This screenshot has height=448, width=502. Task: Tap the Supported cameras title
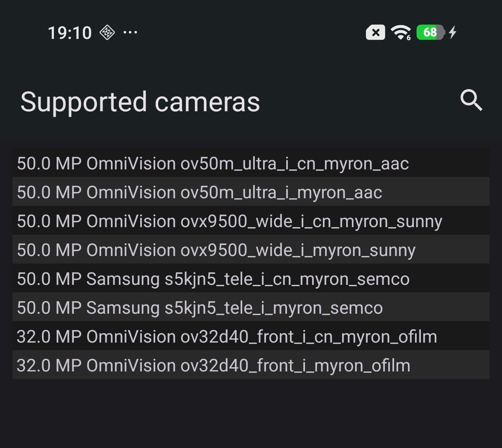pyautogui.click(x=140, y=102)
